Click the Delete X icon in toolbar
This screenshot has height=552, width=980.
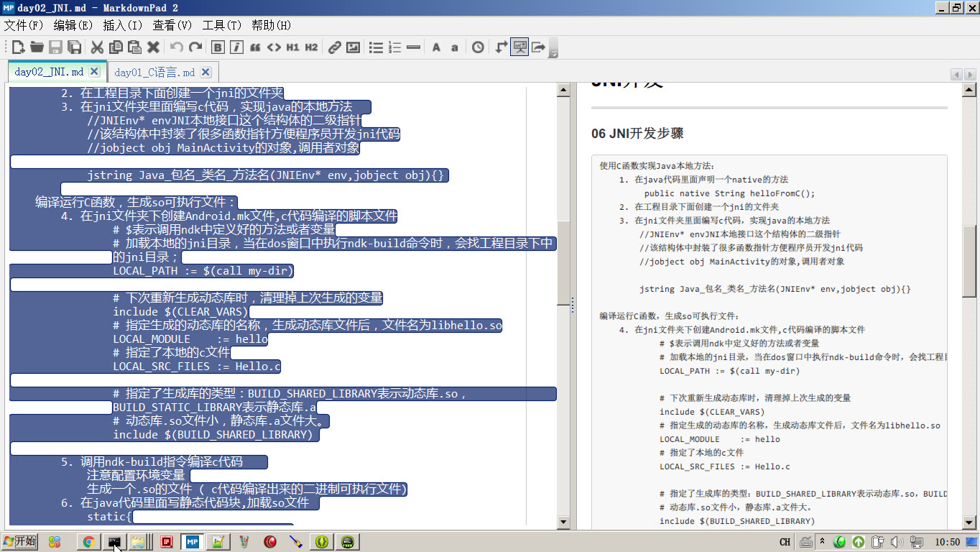coord(153,47)
